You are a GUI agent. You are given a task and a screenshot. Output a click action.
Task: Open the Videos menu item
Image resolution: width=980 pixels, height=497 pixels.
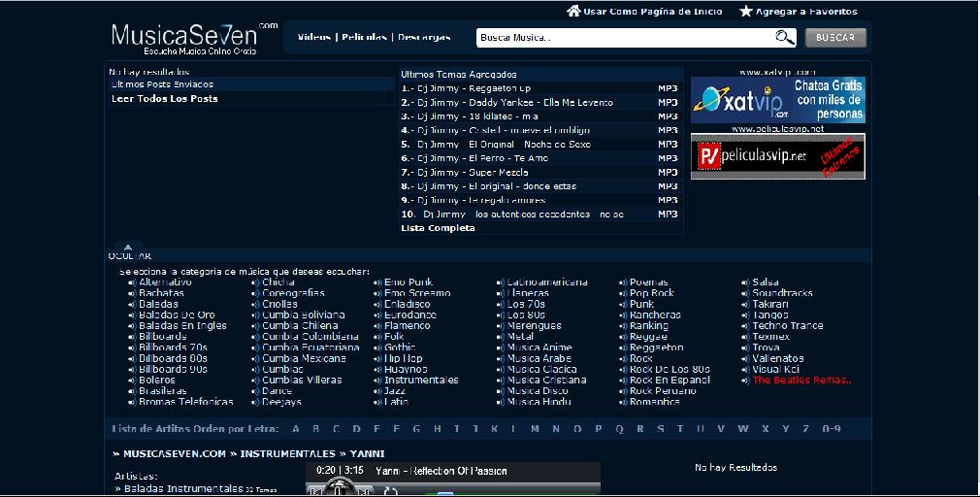313,37
